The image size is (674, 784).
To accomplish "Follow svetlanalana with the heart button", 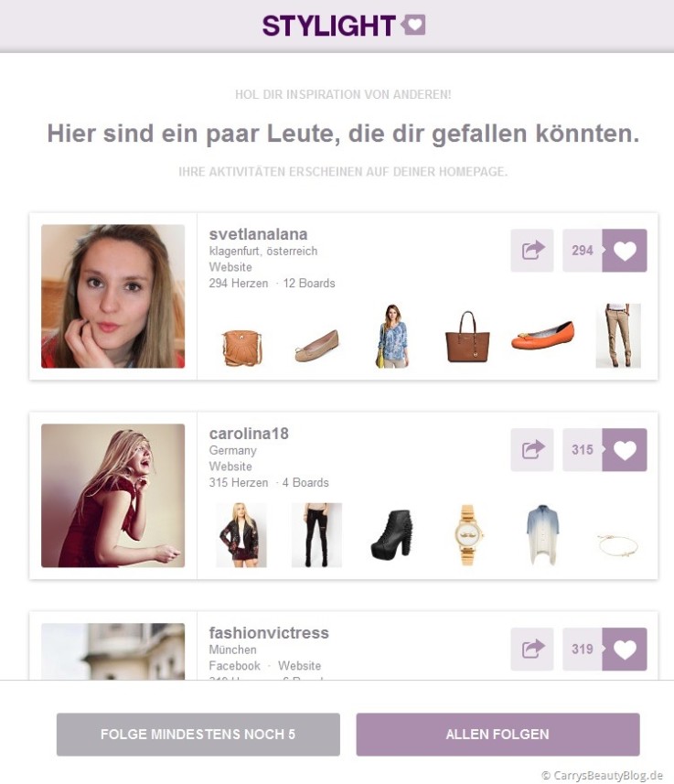I will click(625, 251).
